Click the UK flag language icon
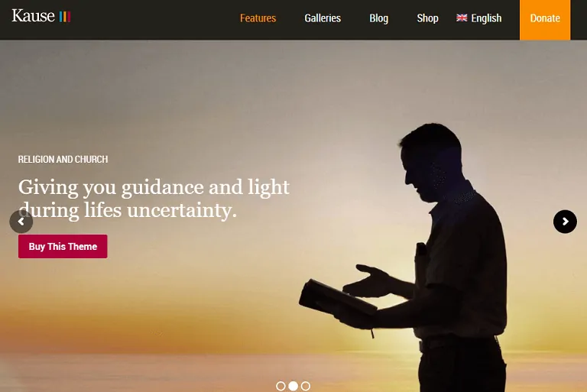The image size is (587, 392). point(462,18)
